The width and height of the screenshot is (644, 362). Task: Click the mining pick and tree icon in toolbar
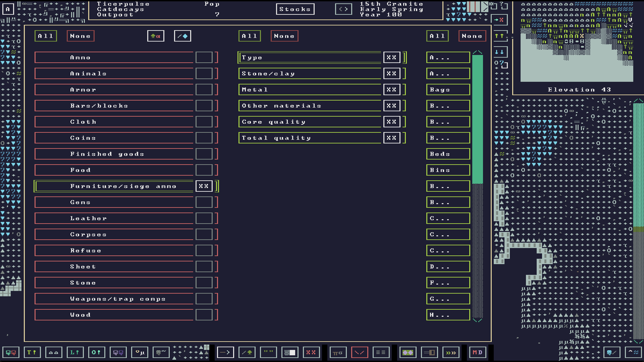pos(247,352)
